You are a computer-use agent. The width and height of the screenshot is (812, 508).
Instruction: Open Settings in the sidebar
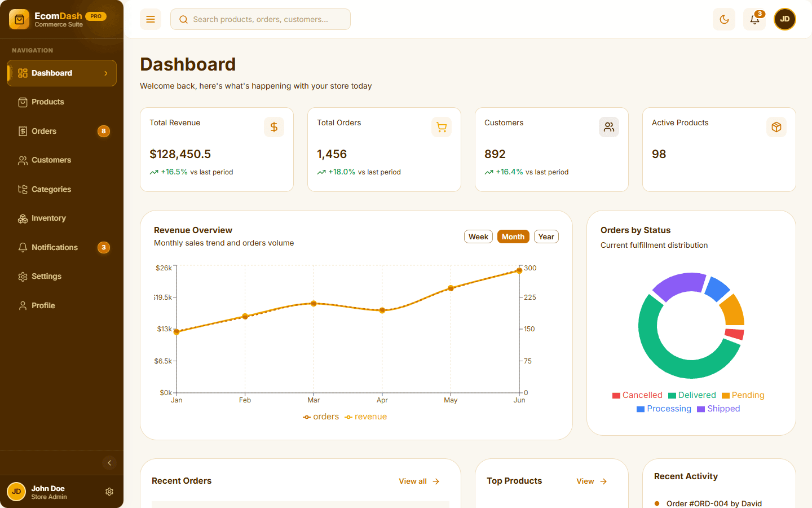click(x=62, y=277)
